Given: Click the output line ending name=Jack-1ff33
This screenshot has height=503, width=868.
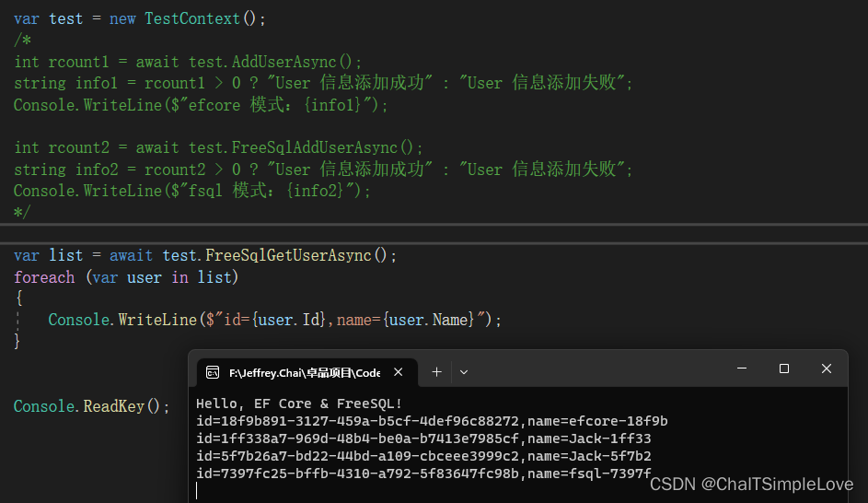Looking at the screenshot, I should click(x=423, y=439).
